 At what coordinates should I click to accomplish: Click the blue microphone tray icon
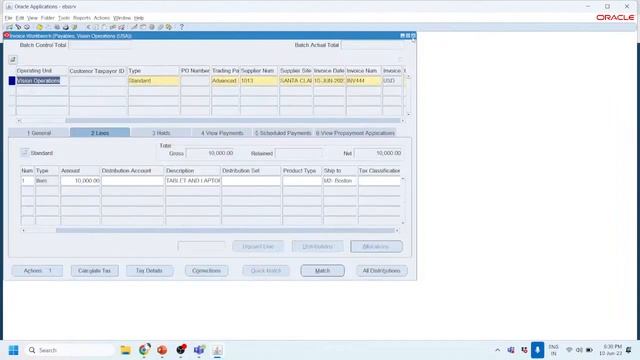click(x=537, y=350)
